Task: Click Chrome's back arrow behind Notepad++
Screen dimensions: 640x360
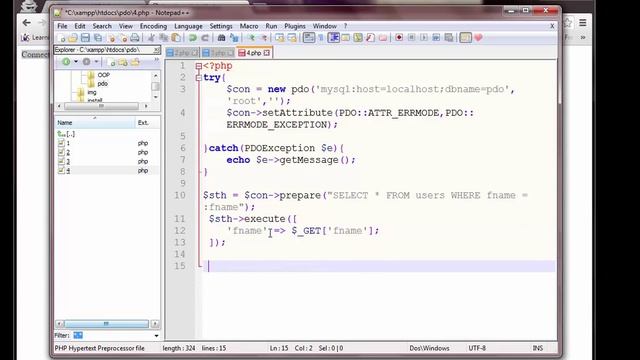Action: point(27,23)
